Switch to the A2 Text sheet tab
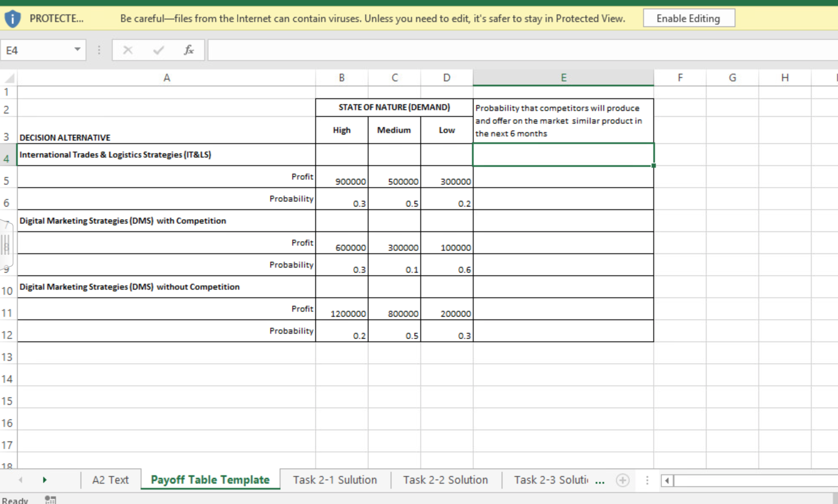 pos(111,480)
